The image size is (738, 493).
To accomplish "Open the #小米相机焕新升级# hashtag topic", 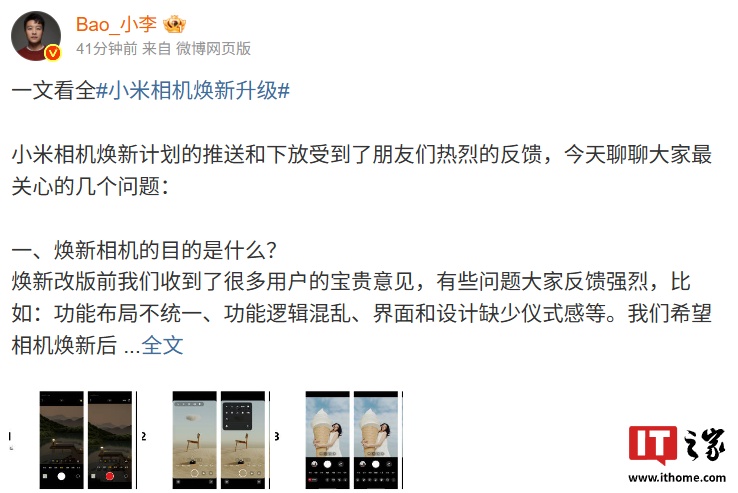I will click(193, 90).
